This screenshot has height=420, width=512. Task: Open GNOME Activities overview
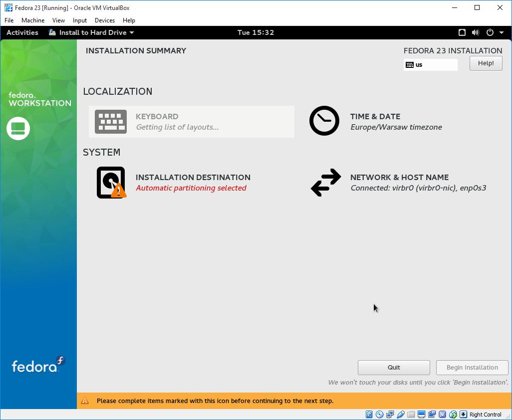coord(22,32)
